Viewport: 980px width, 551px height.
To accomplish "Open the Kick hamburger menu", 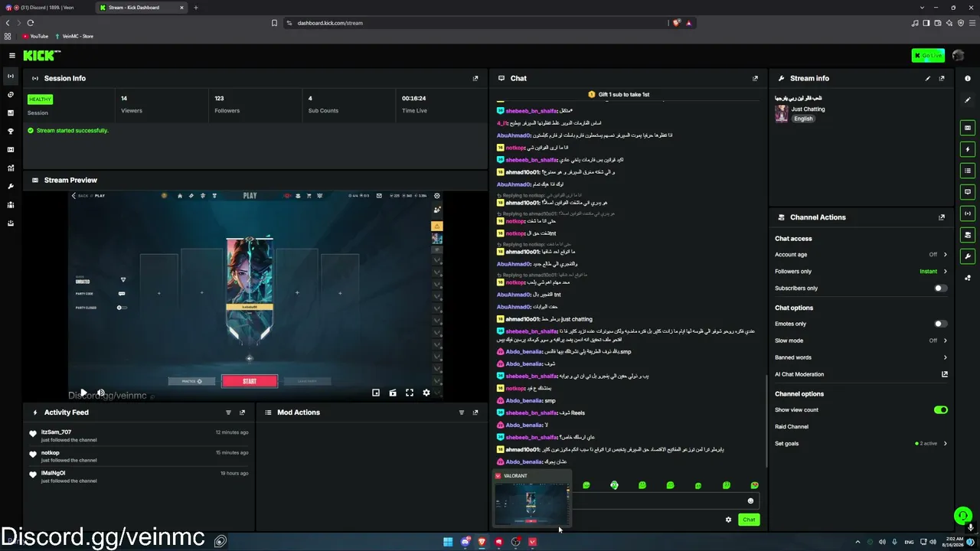I will [11, 55].
